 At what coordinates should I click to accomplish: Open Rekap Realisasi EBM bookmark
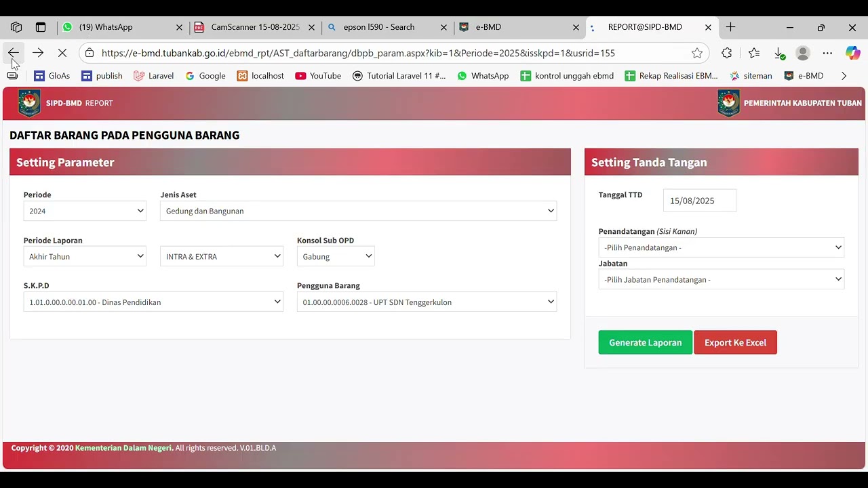click(x=671, y=76)
